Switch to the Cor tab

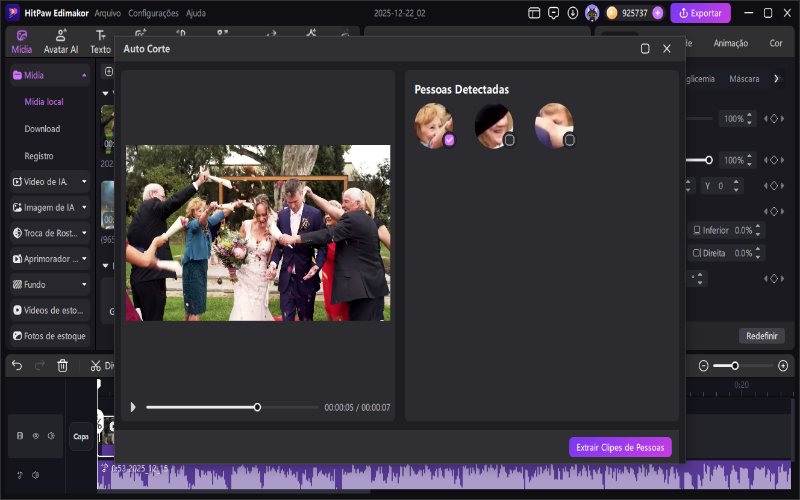[x=776, y=43]
